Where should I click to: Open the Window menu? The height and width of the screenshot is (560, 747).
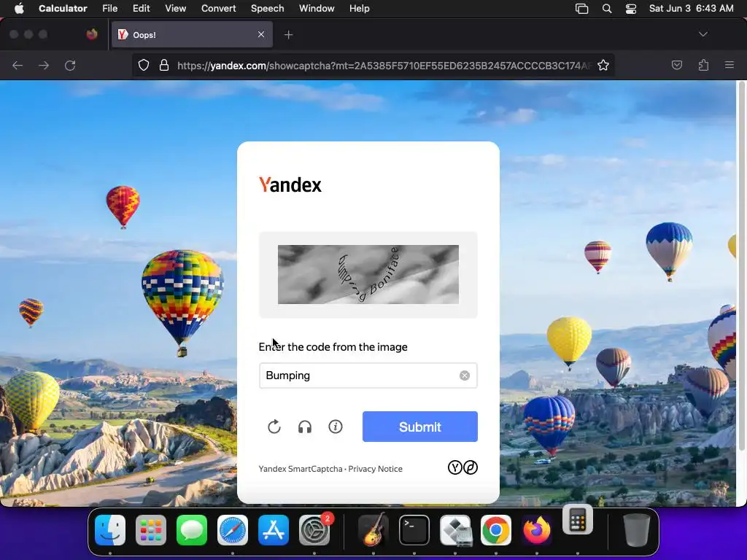pyautogui.click(x=317, y=9)
